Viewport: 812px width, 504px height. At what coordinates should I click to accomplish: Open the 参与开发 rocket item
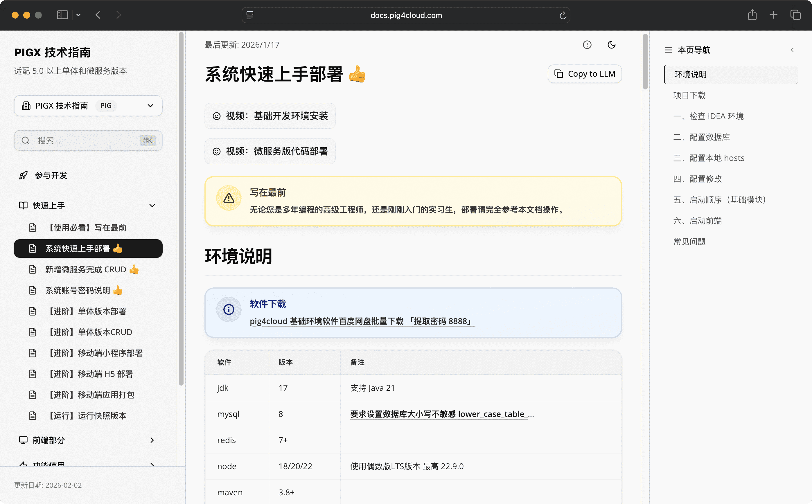(x=51, y=175)
